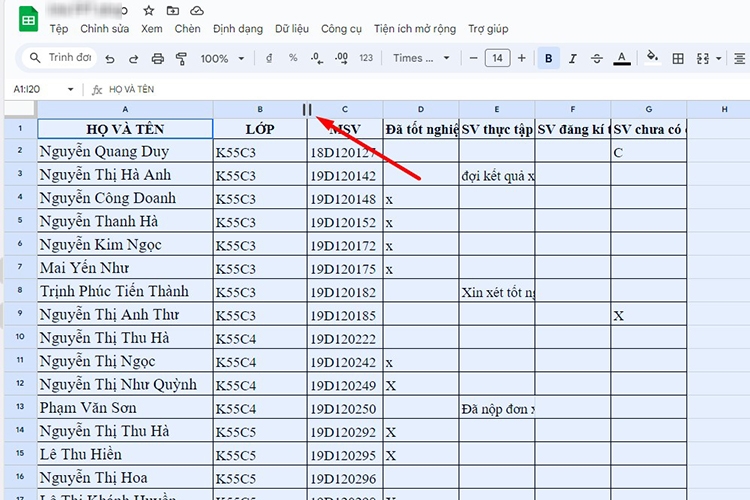Open the Định dạng menu
Viewport: 750px width, 500px height.
click(238, 29)
